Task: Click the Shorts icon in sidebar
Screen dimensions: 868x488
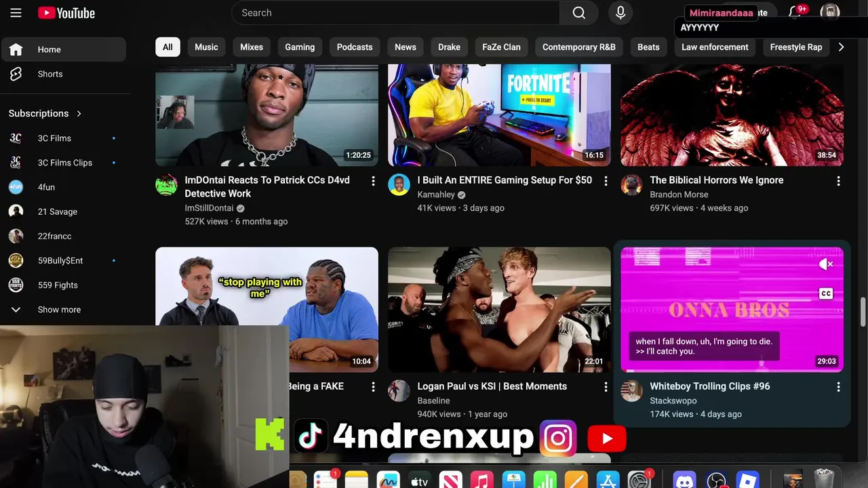Action: tap(16, 74)
